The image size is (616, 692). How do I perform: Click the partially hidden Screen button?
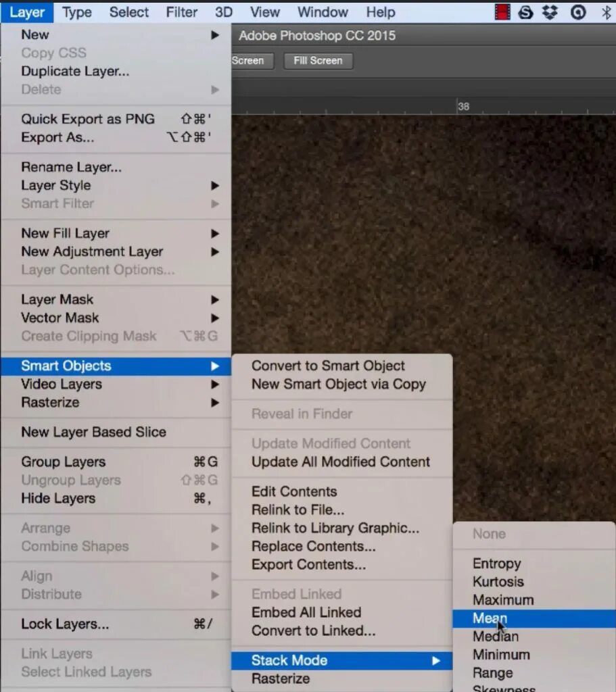click(252, 60)
